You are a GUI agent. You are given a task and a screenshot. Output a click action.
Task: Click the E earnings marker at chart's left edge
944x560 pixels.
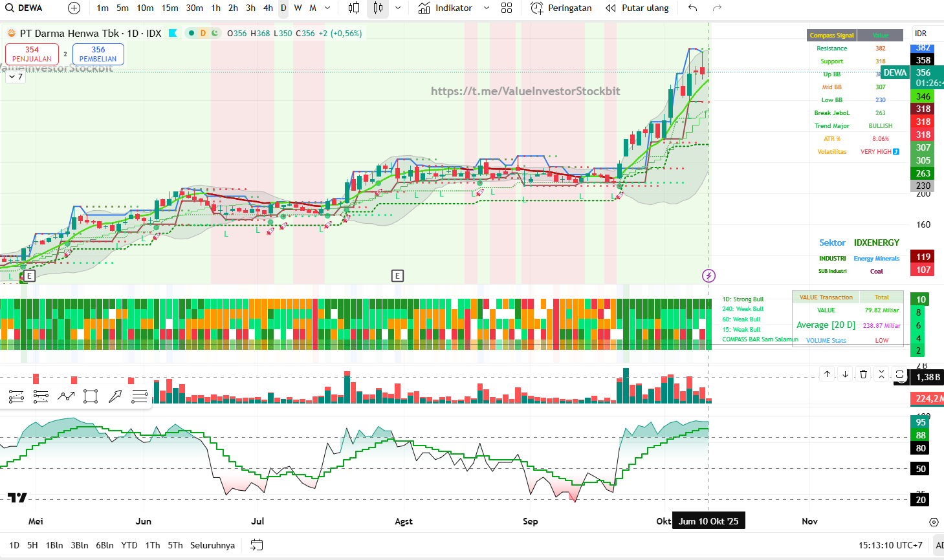point(29,276)
